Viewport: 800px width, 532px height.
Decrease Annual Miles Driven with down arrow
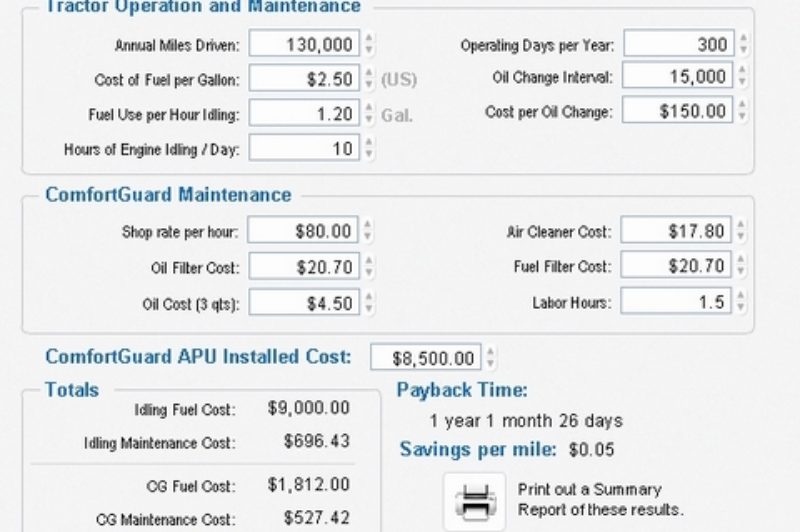click(x=369, y=50)
